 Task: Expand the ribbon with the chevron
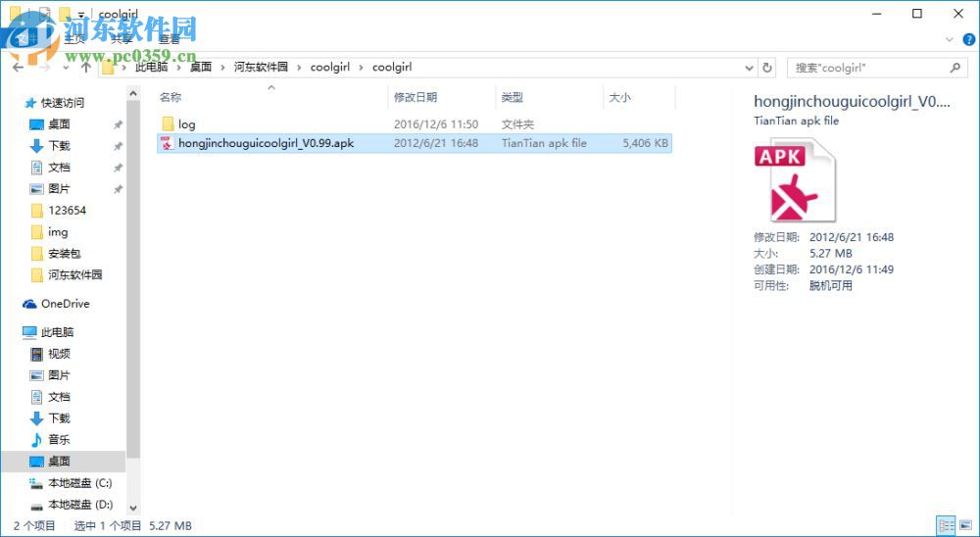pyautogui.click(x=950, y=39)
